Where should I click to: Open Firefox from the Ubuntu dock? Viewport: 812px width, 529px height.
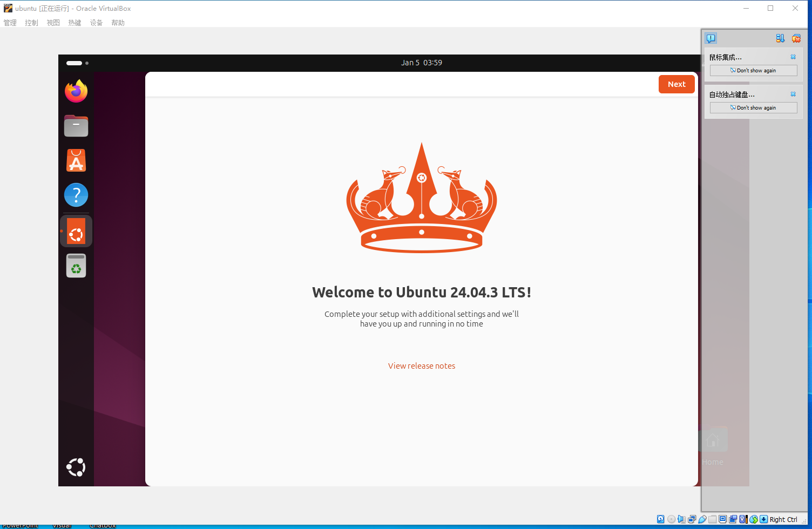coord(76,91)
